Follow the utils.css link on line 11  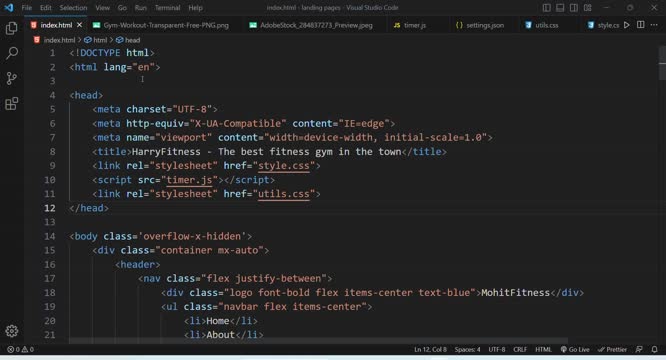pos(284,194)
